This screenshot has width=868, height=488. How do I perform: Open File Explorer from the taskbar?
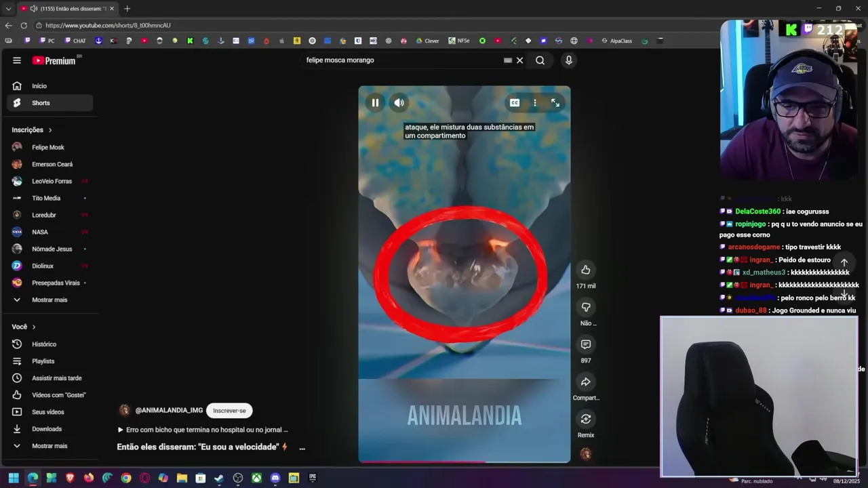(182, 478)
